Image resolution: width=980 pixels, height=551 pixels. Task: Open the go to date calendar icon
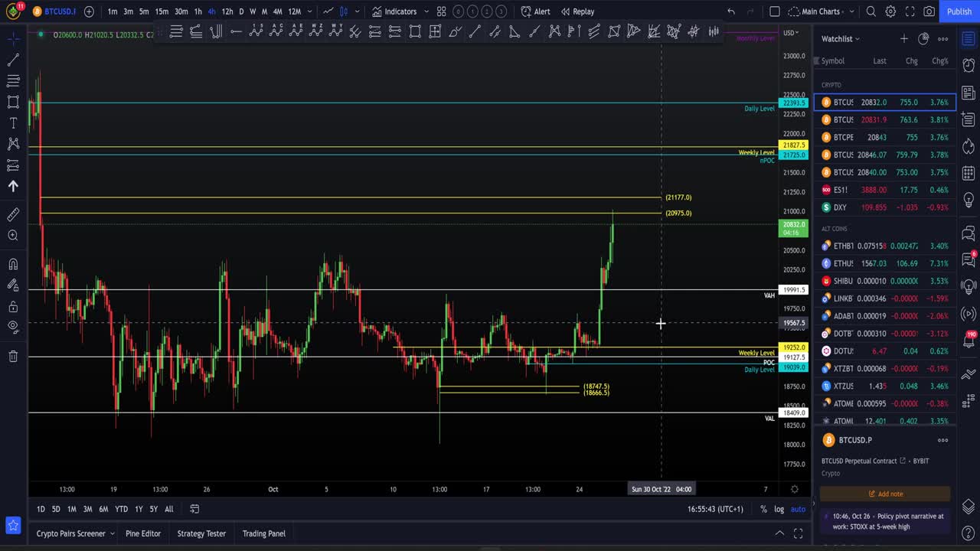coord(194,509)
